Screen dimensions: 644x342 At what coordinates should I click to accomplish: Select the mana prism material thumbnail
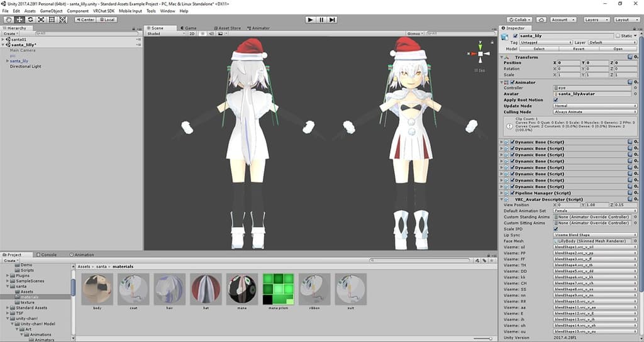click(x=279, y=290)
